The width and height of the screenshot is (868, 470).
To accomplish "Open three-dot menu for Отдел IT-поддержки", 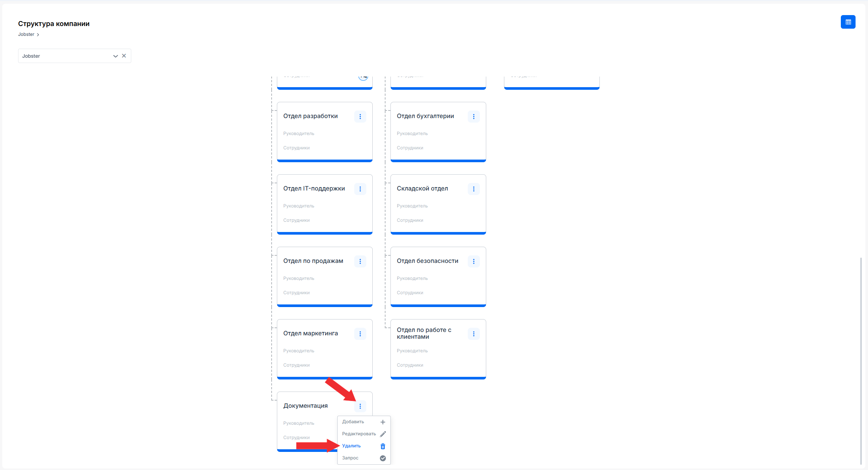I will tap(360, 189).
